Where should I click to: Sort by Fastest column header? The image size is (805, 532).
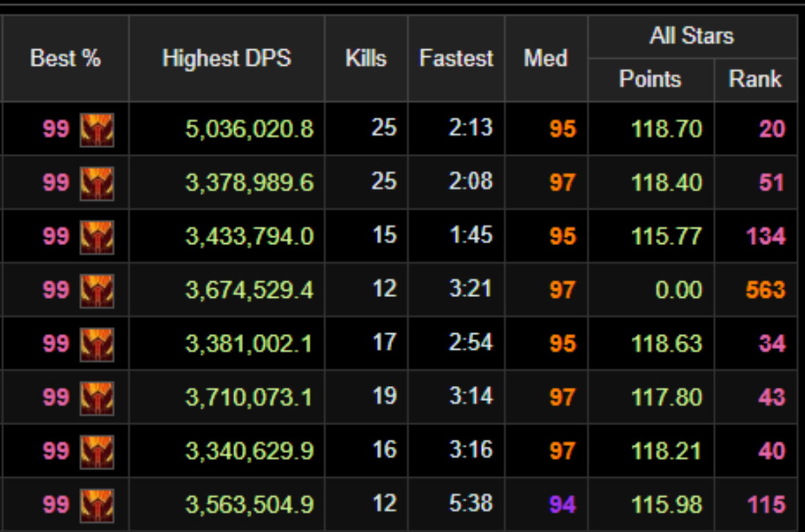pyautogui.click(x=456, y=58)
